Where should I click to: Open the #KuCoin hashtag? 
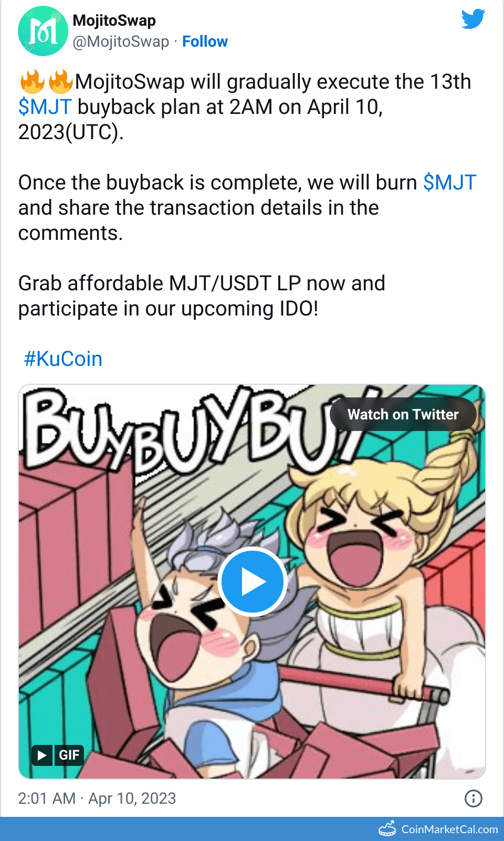coord(63,359)
